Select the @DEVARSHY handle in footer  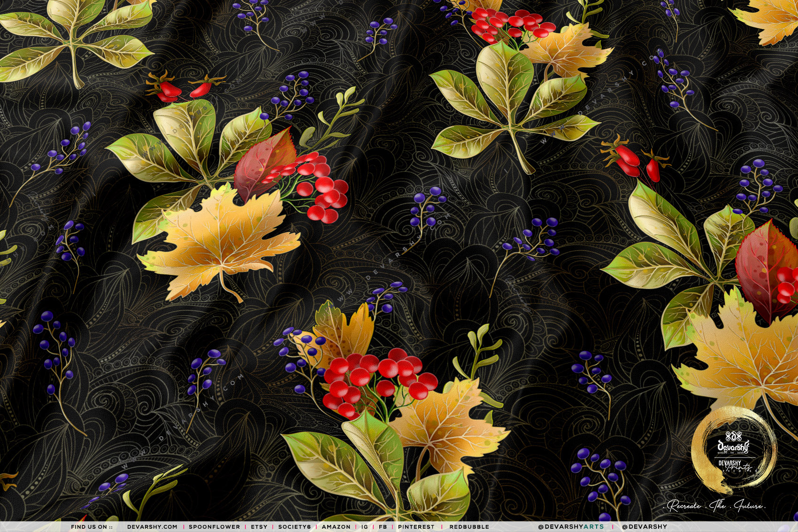point(644,527)
